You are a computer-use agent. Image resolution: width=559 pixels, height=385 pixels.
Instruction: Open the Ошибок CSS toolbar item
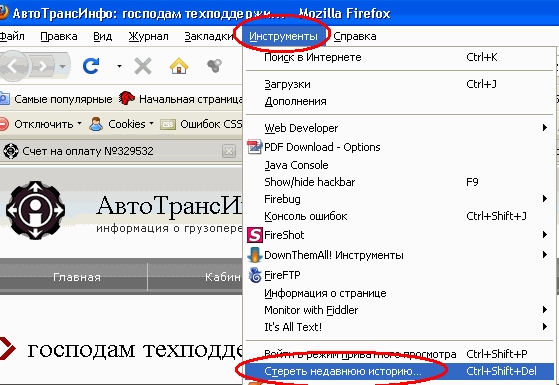201,124
